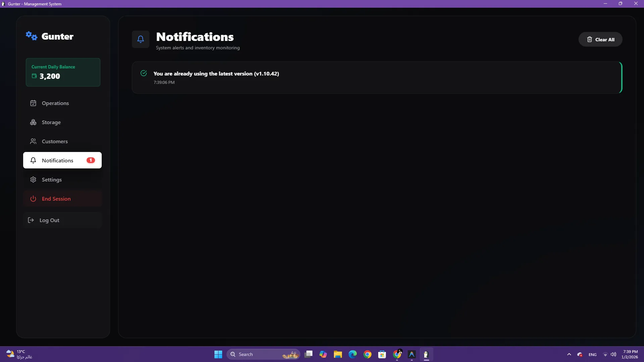Viewport: 644px width, 362px height.
Task: Open Task View from the taskbar
Action: tap(308, 354)
